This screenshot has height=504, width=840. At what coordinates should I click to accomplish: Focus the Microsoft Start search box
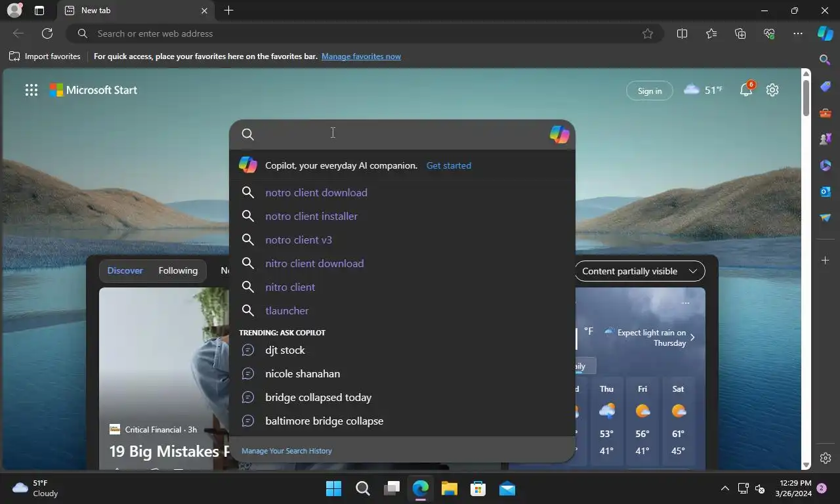click(x=402, y=135)
